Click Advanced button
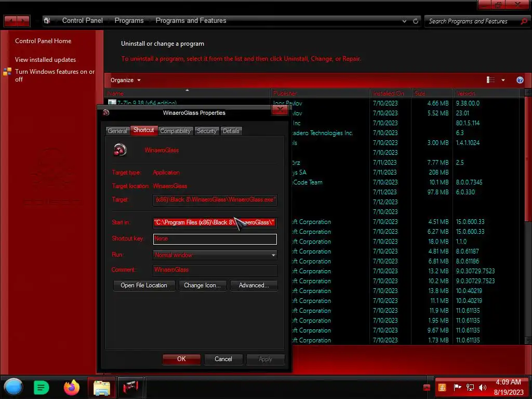 (x=254, y=285)
